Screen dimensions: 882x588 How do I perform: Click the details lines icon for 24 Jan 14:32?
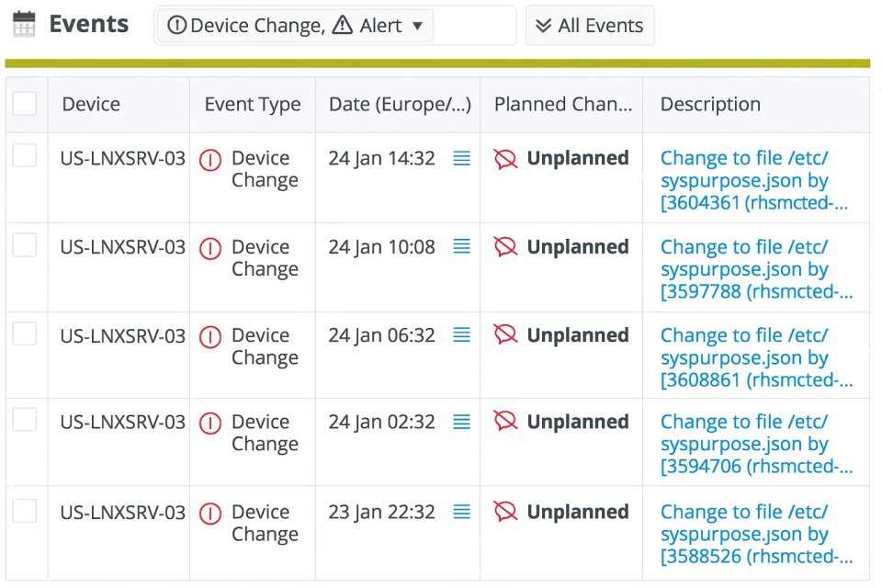(x=462, y=158)
